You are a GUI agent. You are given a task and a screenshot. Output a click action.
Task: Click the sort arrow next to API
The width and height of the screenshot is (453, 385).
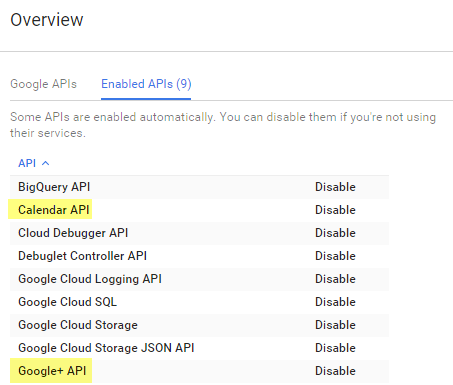click(x=46, y=163)
